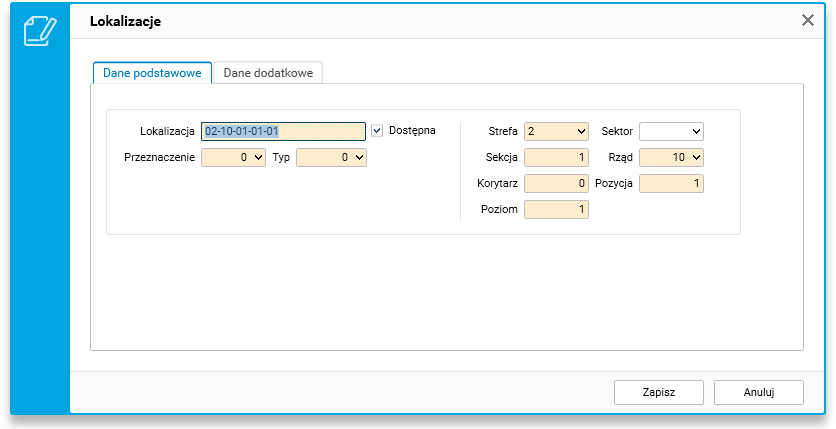Toggle the Dostępna checkbox
Image resolution: width=836 pixels, height=429 pixels.
tap(377, 130)
